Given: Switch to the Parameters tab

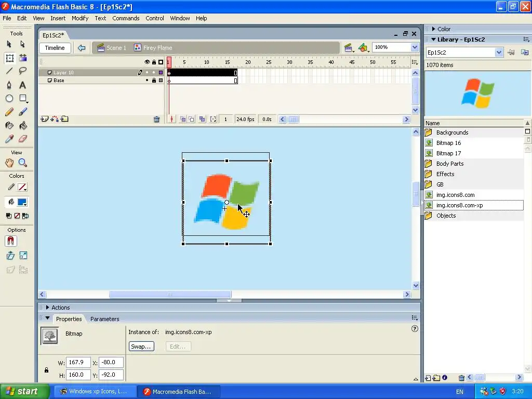Looking at the screenshot, I should tap(104, 319).
